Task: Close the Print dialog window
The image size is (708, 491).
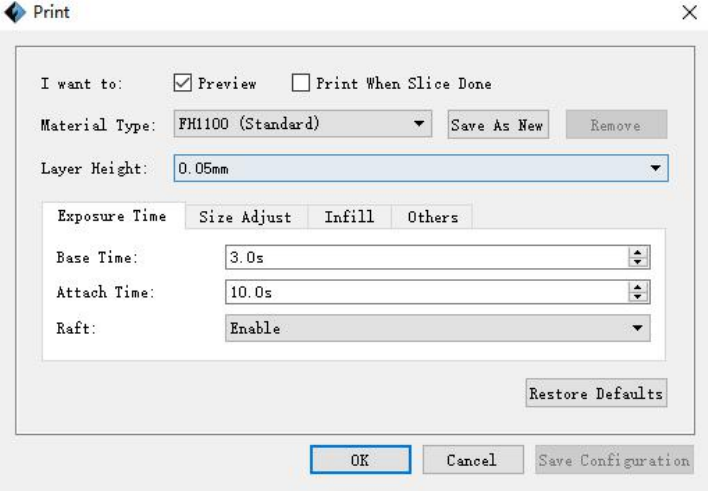Action: pos(689,13)
